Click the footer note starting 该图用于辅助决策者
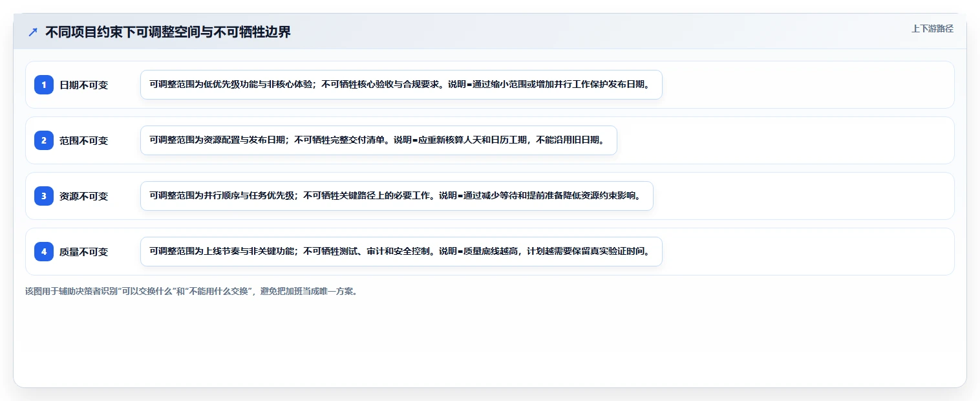The height and width of the screenshot is (401, 980). tap(191, 291)
